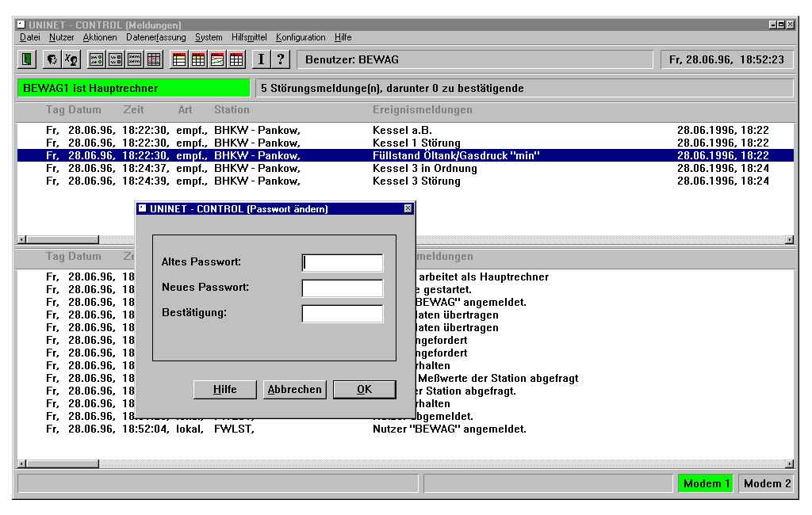Screen dimensions: 812x515
Task: Click left arrow of lower list scrollbar
Action: point(21,463)
